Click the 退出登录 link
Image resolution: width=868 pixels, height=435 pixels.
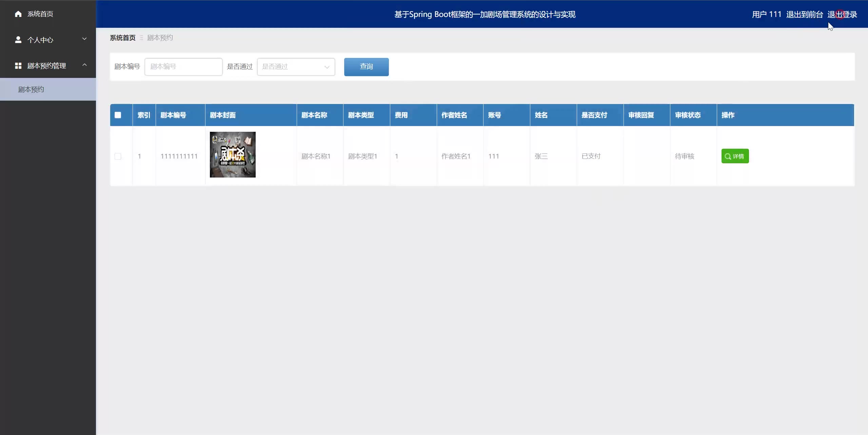point(842,15)
